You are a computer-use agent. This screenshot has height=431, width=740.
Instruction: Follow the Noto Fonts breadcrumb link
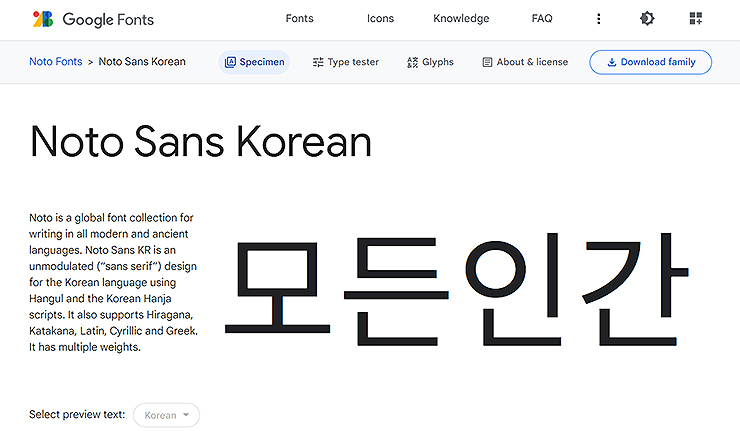56,61
